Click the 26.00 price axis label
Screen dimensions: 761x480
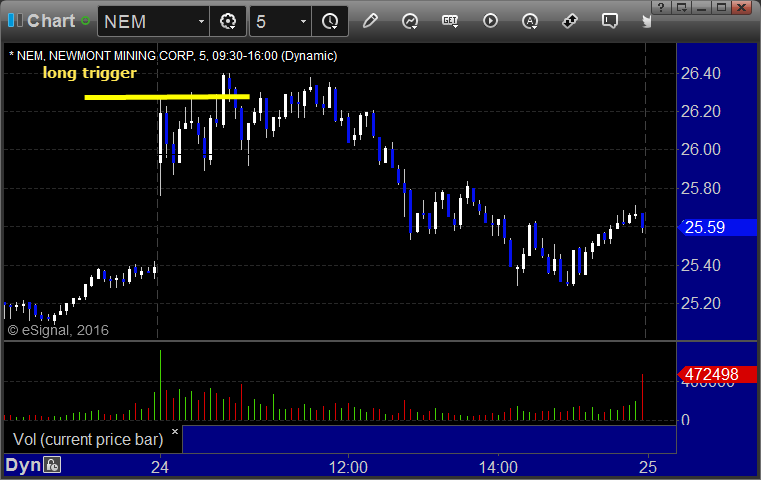[701, 149]
